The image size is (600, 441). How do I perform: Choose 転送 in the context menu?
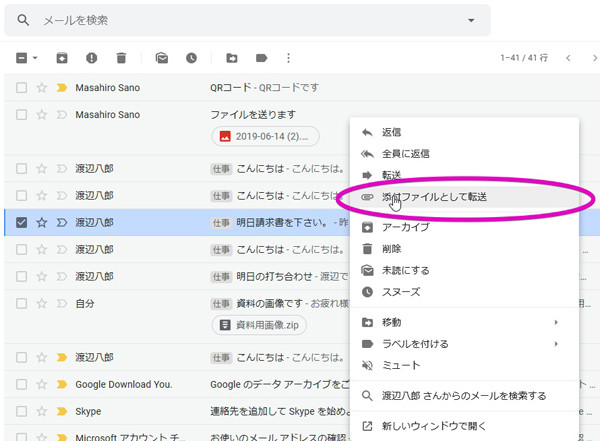point(464,175)
